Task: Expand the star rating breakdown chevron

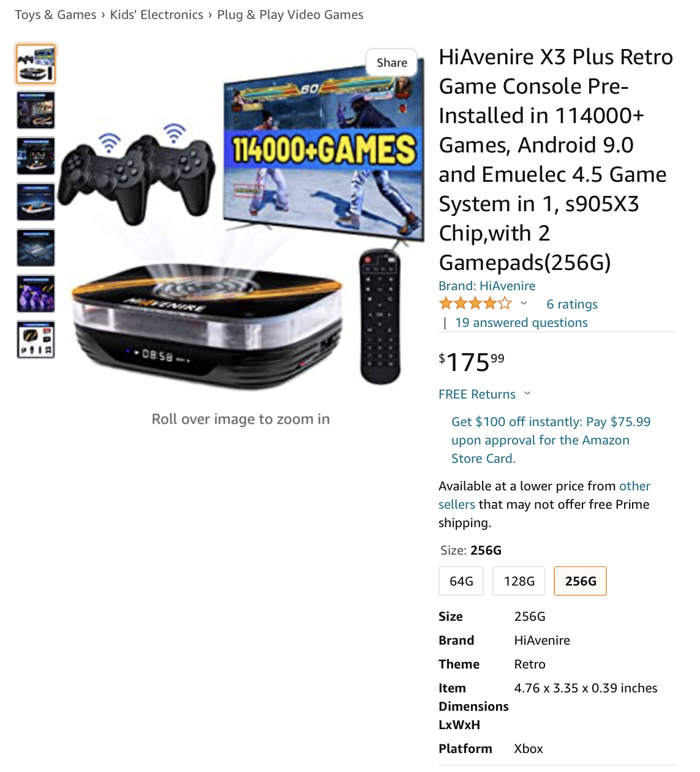Action: pyautogui.click(x=524, y=303)
